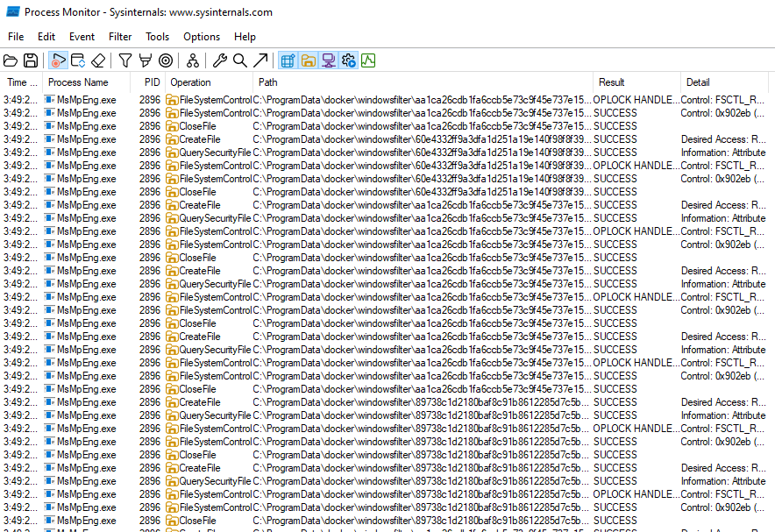Image resolution: width=775 pixels, height=532 pixels.
Task: Click the Time column header
Action: pyautogui.click(x=22, y=82)
